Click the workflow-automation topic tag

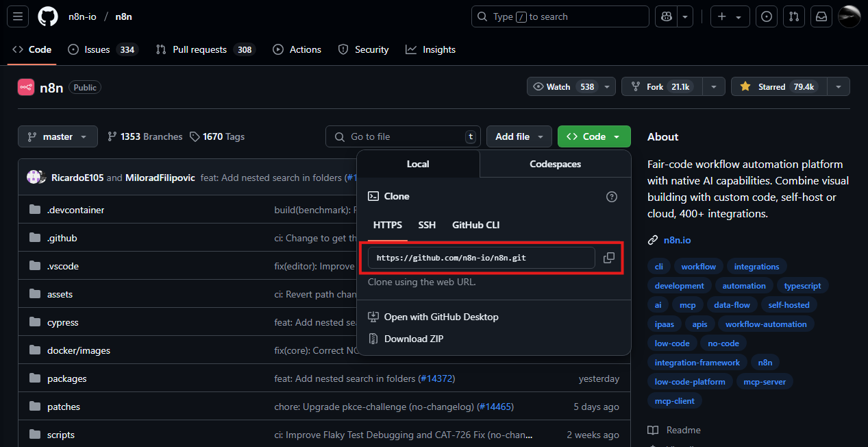[x=766, y=324]
